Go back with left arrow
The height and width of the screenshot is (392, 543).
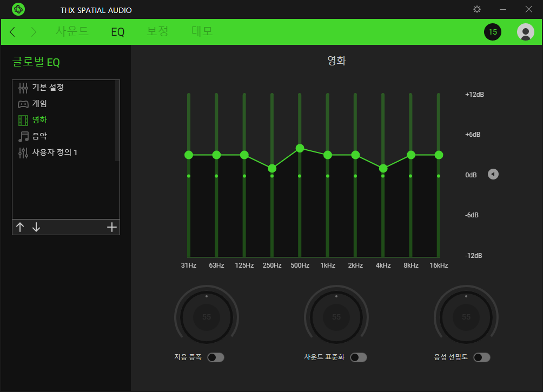(12, 32)
